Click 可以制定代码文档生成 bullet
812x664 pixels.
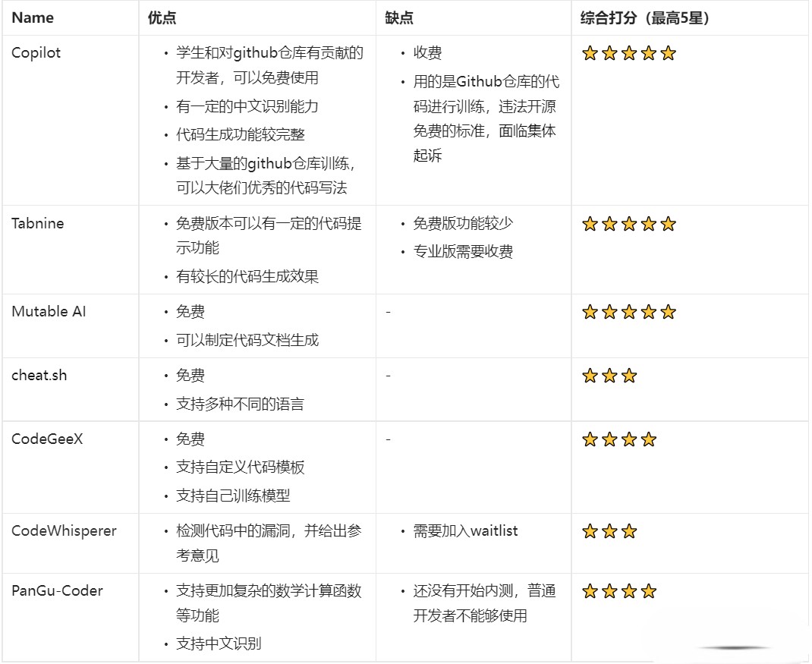coord(247,340)
